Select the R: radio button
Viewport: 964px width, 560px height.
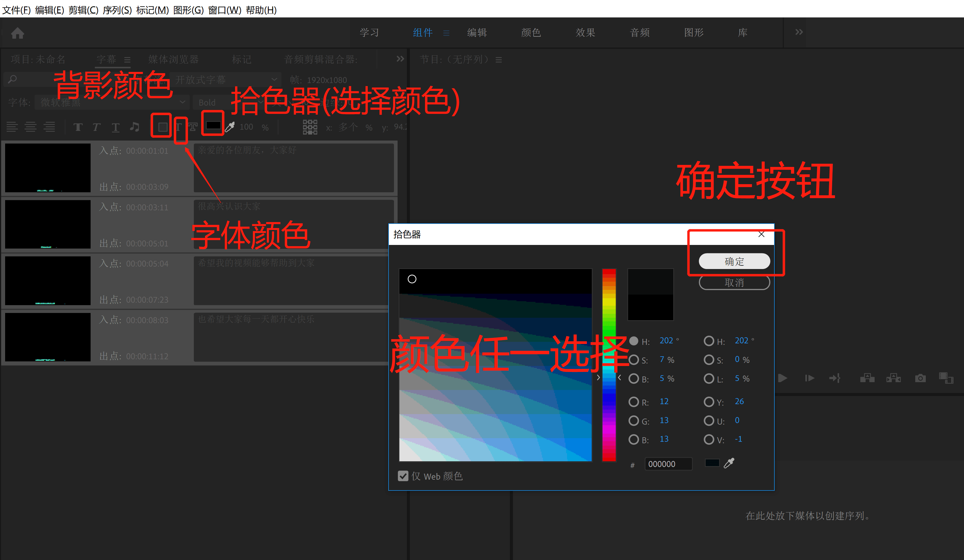[x=634, y=402]
